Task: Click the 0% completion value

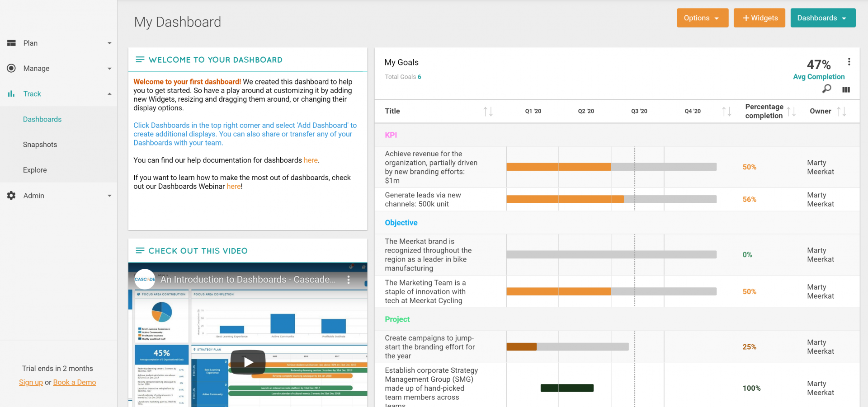Action: click(747, 255)
